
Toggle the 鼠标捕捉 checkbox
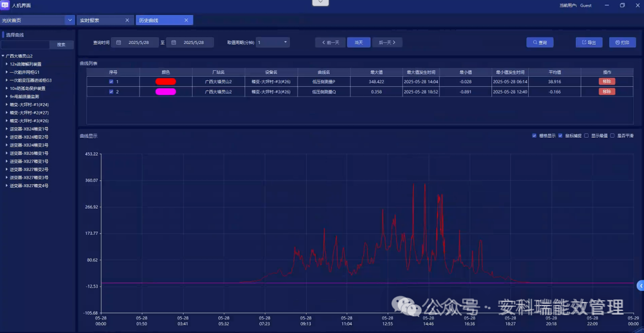(560, 136)
